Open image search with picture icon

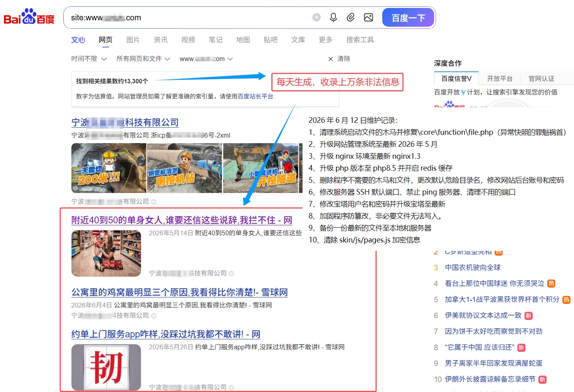(369, 17)
